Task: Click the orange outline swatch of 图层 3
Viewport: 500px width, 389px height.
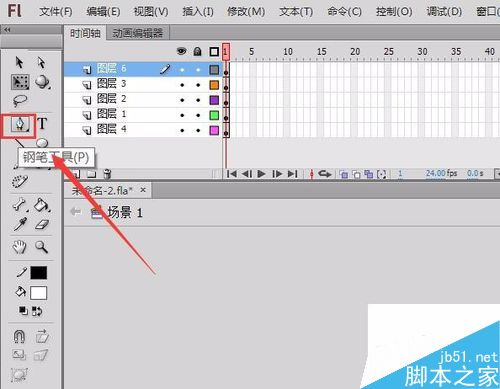Action: point(214,85)
